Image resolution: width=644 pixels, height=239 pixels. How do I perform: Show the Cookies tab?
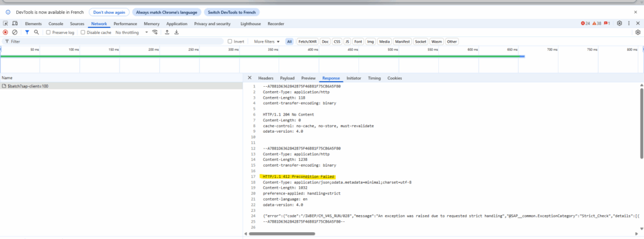395,78
